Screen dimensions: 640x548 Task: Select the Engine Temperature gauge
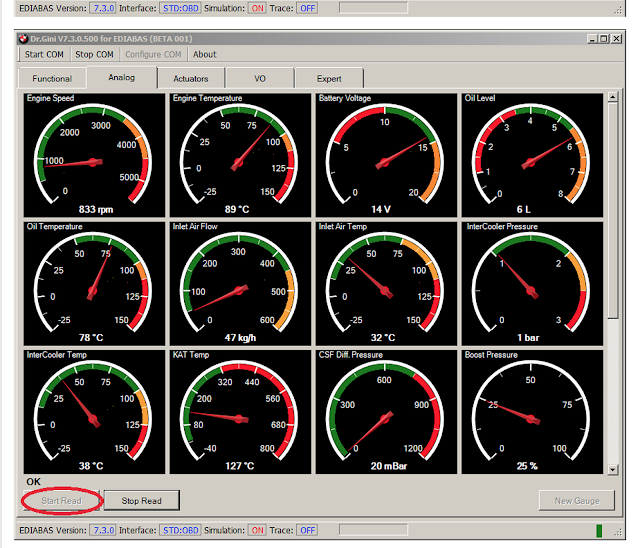240,155
